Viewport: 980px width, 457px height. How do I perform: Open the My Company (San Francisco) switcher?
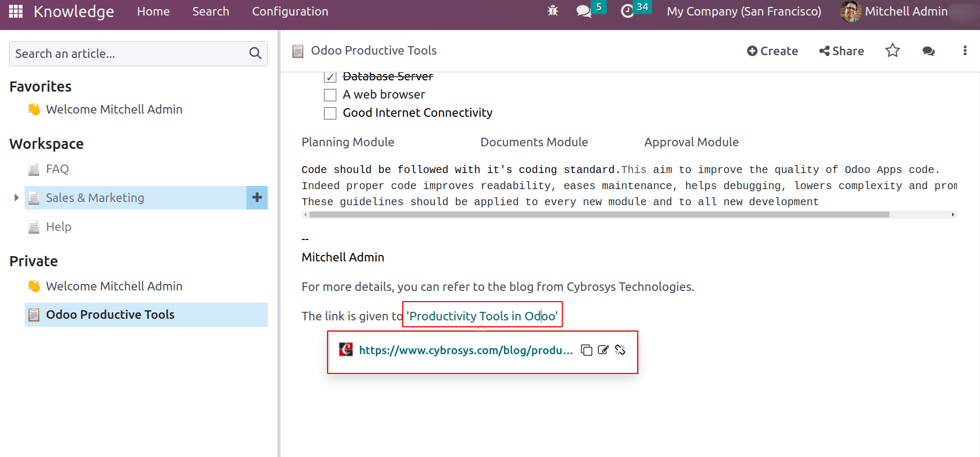click(x=744, y=11)
